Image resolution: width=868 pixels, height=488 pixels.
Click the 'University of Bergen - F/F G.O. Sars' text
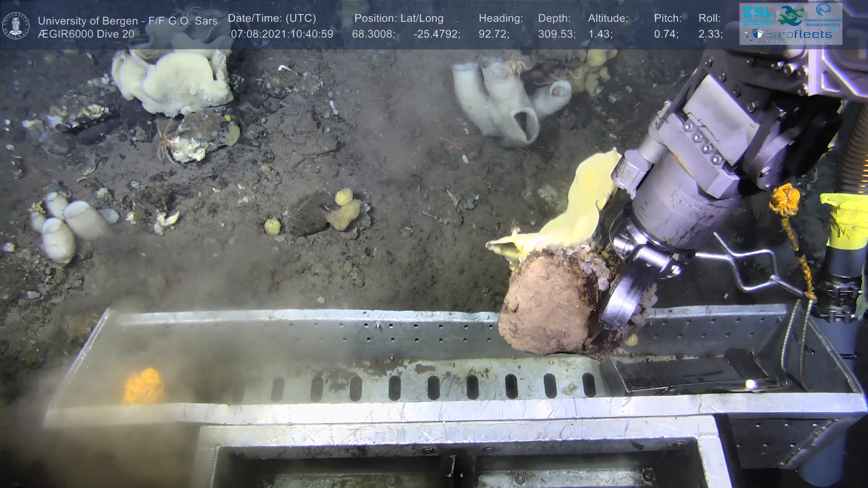(127, 21)
